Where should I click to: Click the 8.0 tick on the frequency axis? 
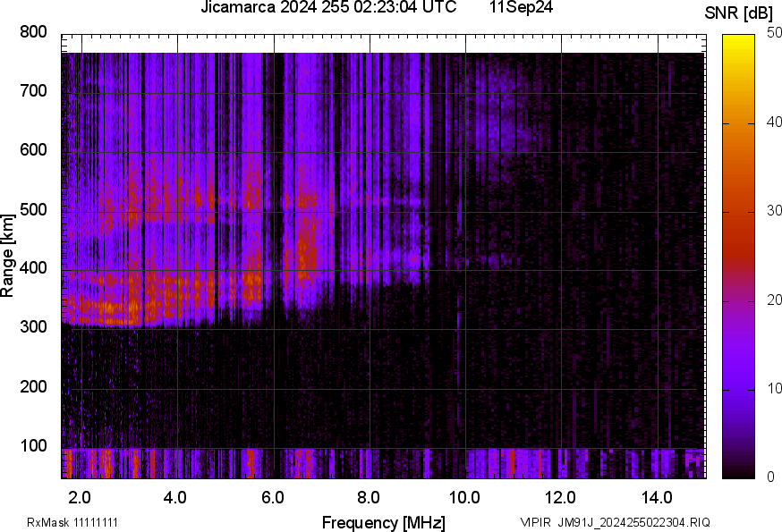[369, 496]
